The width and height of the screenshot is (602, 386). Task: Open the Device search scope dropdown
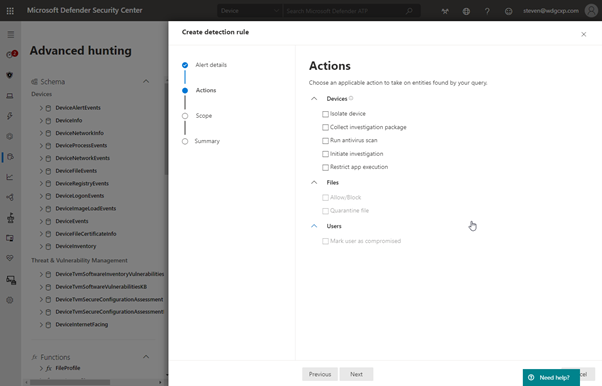250,11
